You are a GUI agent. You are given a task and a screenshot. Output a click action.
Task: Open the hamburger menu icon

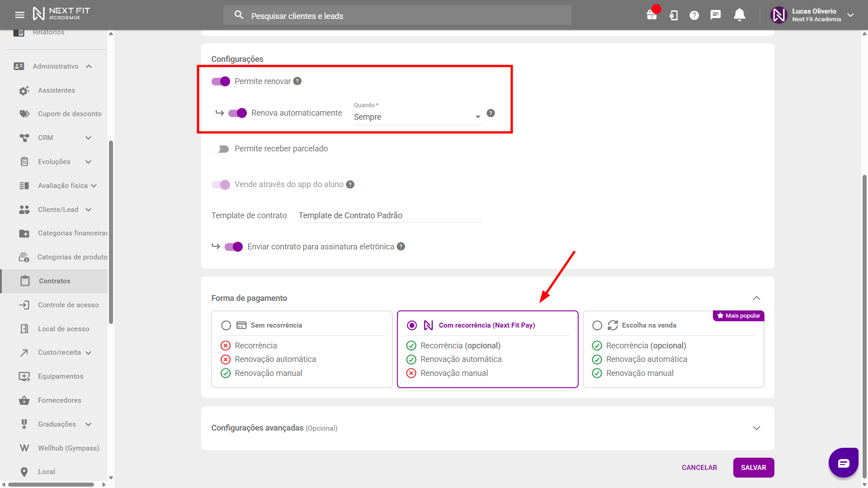19,15
